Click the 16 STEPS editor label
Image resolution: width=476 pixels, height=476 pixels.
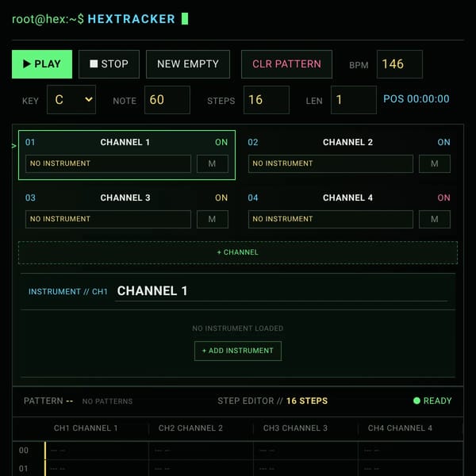[x=307, y=401]
